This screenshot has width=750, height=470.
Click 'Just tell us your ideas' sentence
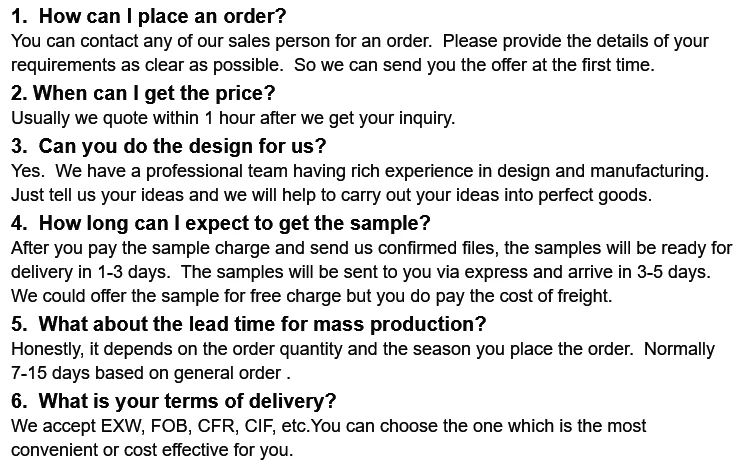coord(331,195)
